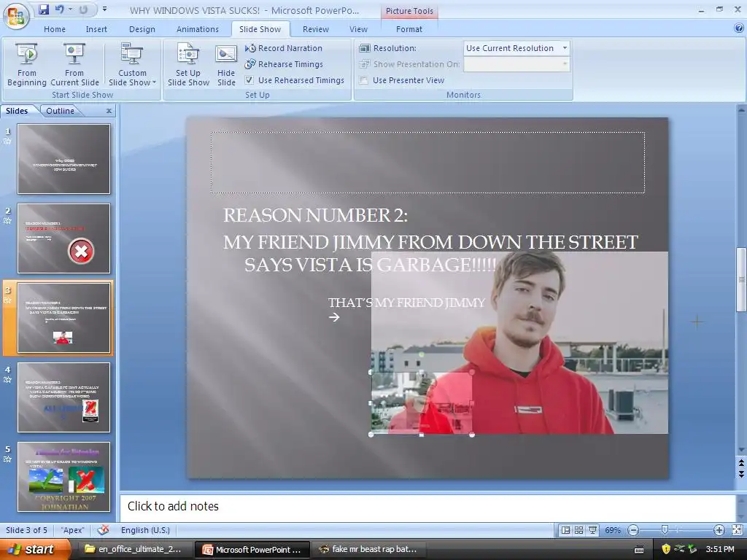
Task: Switch to the Insert tab
Action: 96,29
